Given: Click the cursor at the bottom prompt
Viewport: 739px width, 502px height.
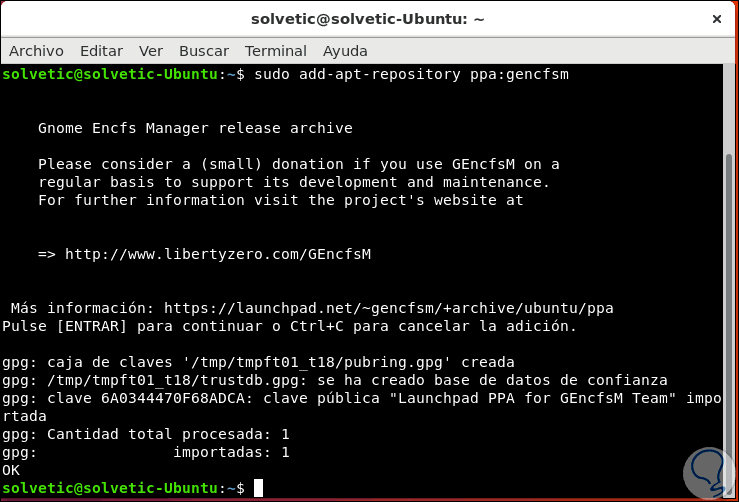Looking at the screenshot, I should click(x=258, y=488).
